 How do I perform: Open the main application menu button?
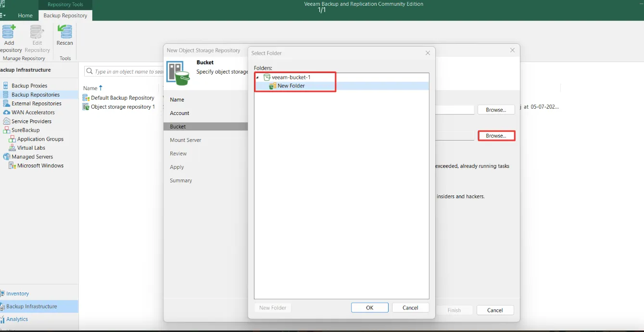coord(3,15)
